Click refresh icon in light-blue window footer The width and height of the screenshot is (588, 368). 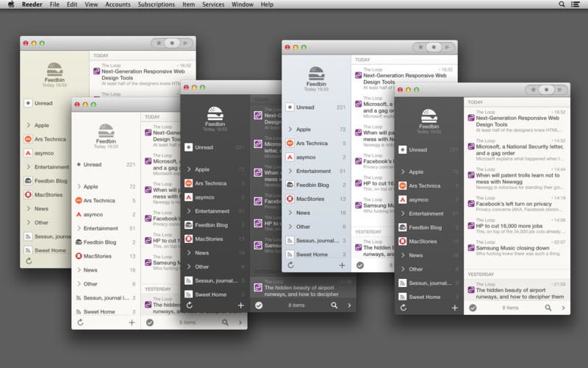290,265
